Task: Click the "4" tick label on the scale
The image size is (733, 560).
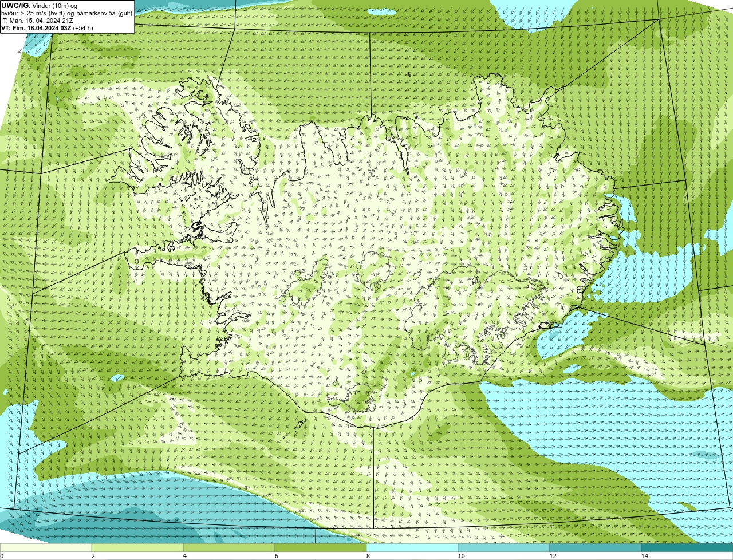Action: (x=184, y=556)
